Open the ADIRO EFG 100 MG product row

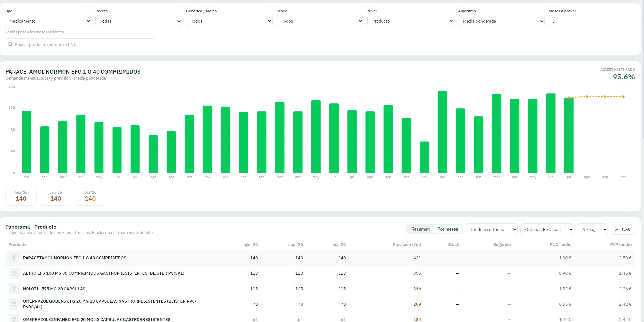point(320,273)
